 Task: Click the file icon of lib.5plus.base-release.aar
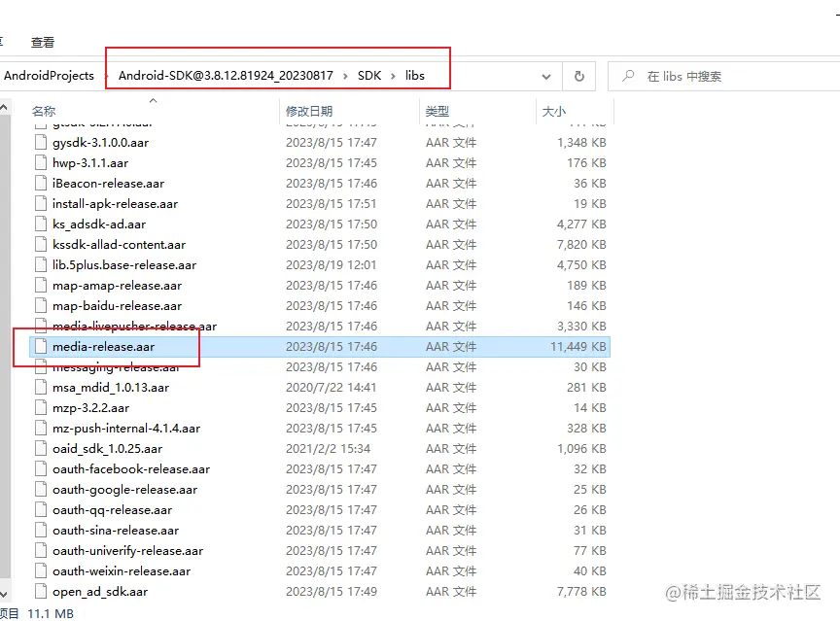click(x=41, y=264)
